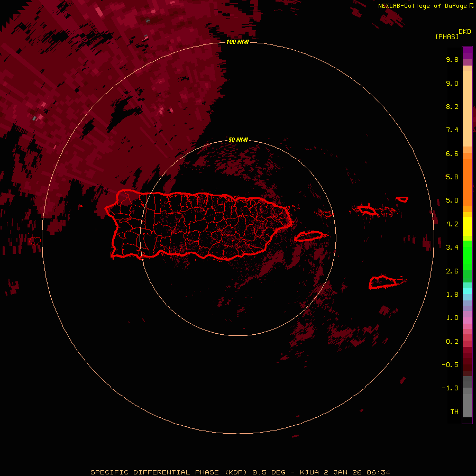
Task: Pick the pink band on the color bar
Action: [x=467, y=321]
